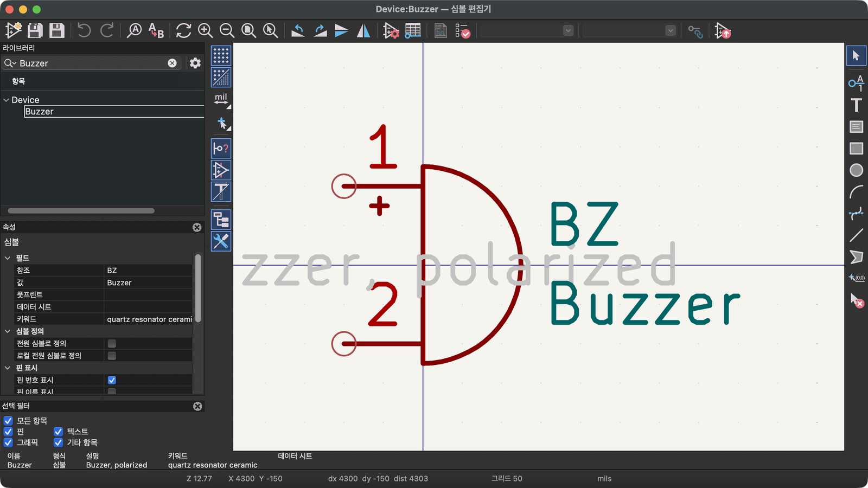Collapse the 핀 표시 section
This screenshot has height=488, width=868.
[x=8, y=368]
